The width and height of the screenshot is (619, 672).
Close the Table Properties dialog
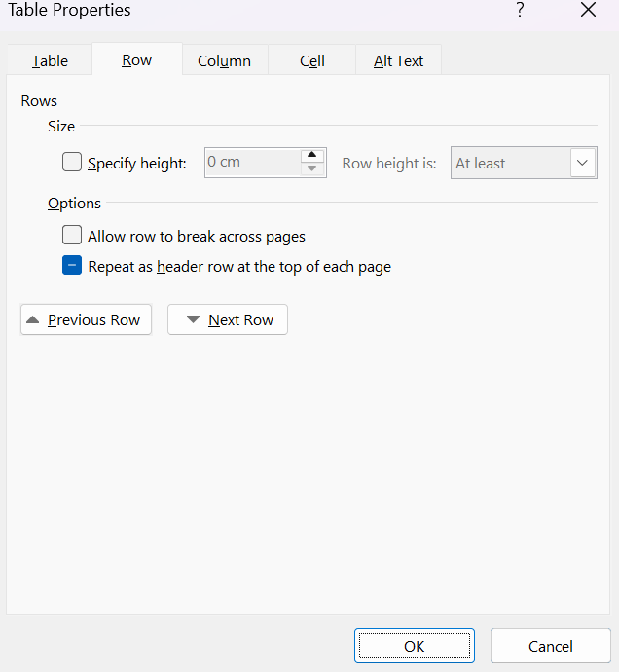(x=588, y=11)
